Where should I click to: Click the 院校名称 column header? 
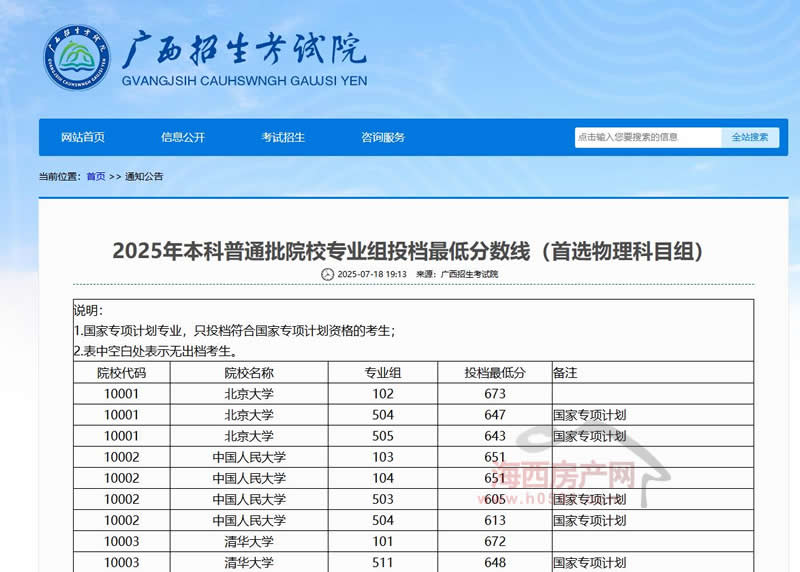(249, 373)
